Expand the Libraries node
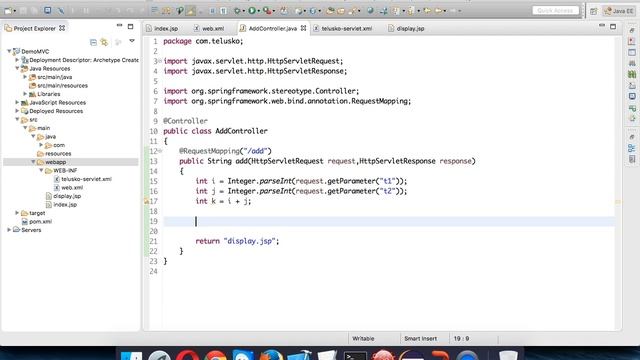Screen dimensions: 640x360 (x=25, y=94)
